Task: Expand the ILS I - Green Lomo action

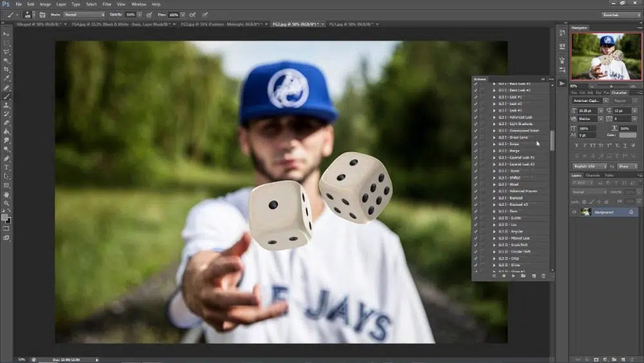Action: (x=495, y=137)
